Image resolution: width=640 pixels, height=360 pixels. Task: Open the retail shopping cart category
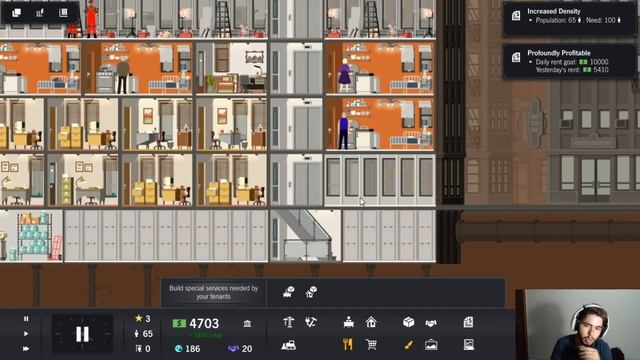pos(371,344)
